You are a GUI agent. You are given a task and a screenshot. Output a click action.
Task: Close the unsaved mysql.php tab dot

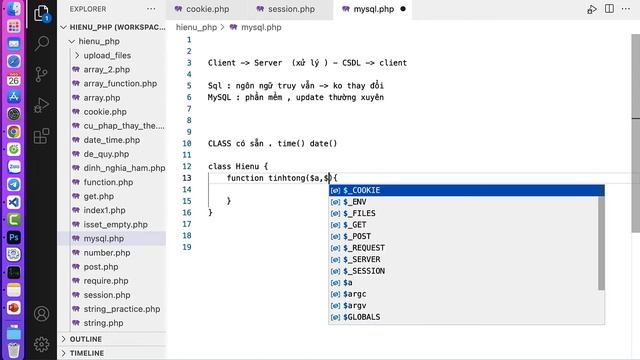pos(403,9)
